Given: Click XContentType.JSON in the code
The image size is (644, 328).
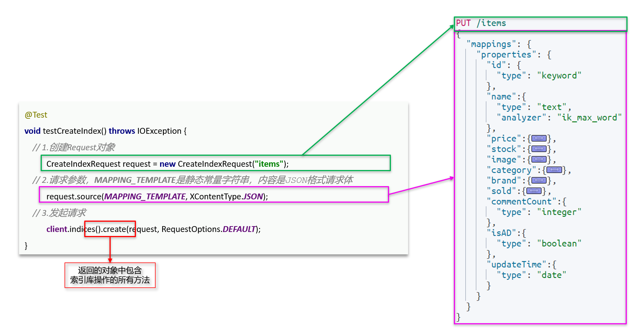Looking at the screenshot, I should [x=226, y=196].
